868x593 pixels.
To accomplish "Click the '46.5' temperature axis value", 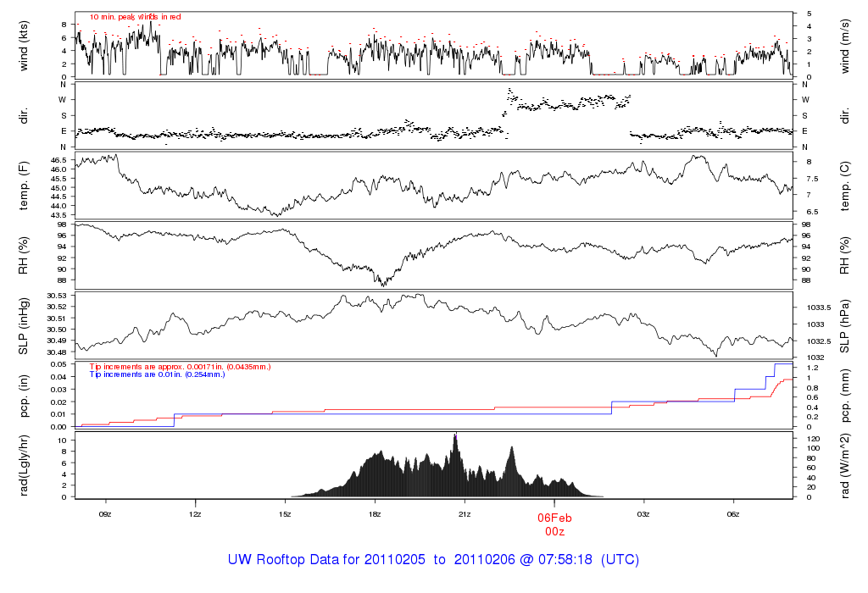I will pos(58,160).
